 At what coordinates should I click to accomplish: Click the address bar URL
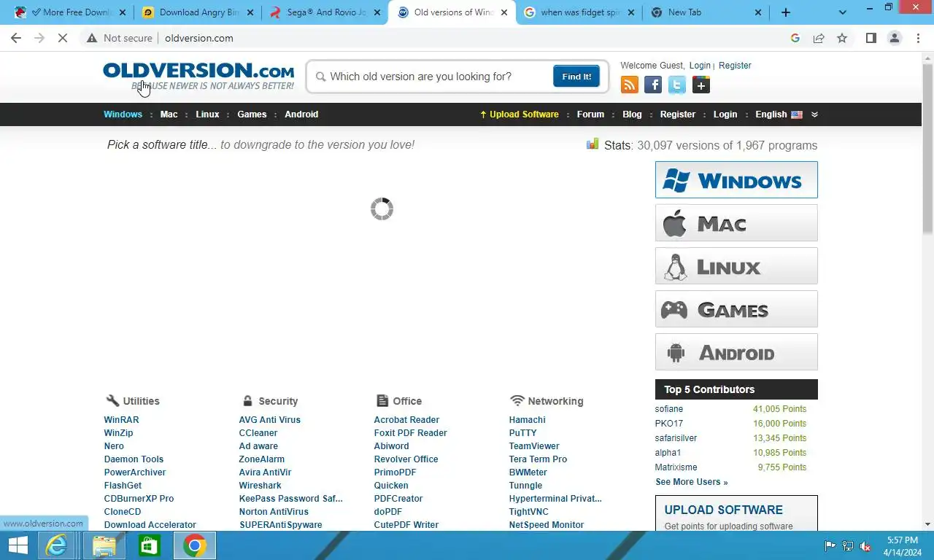(199, 38)
